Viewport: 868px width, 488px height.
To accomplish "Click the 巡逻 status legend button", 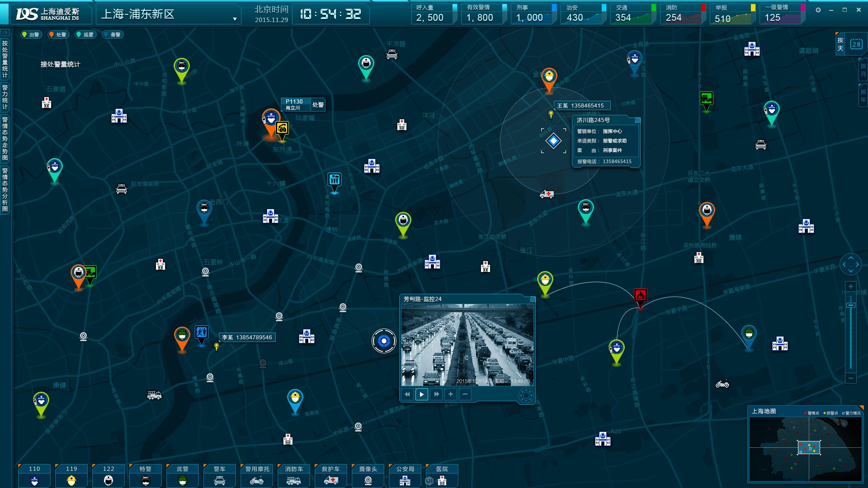I will pos(85,35).
